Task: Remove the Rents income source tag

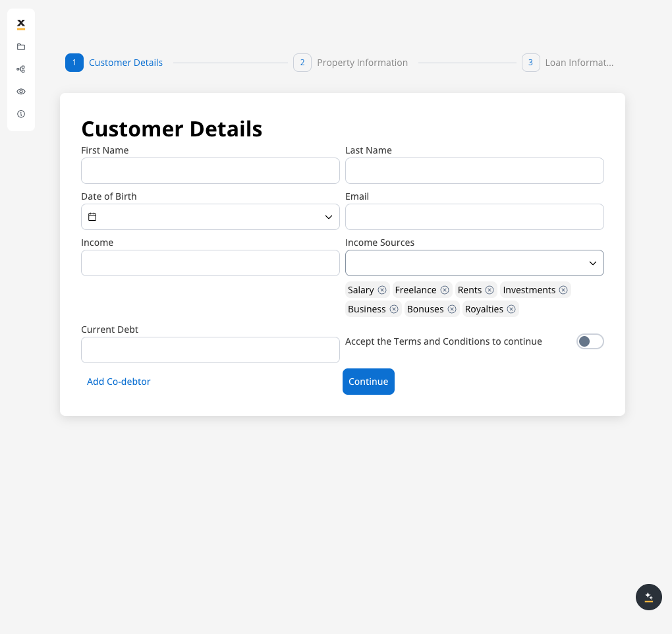Action: pyautogui.click(x=490, y=290)
